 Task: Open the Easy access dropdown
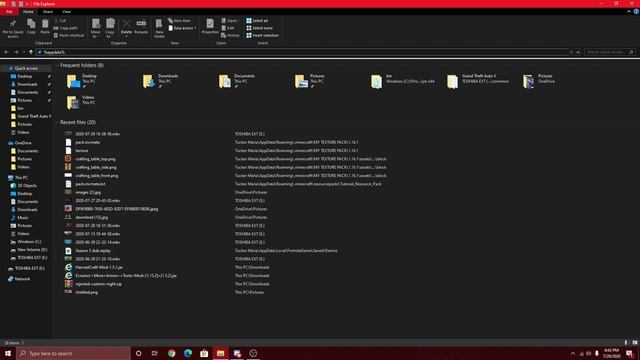point(182,28)
